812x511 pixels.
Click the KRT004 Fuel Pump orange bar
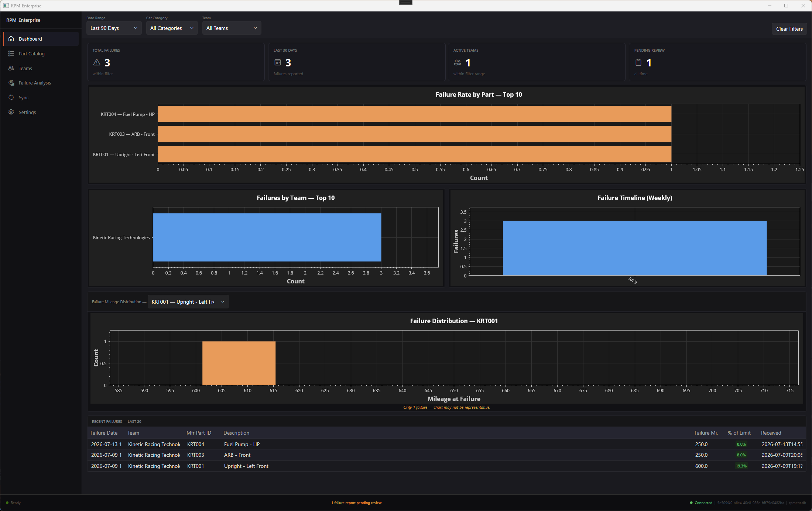pos(414,114)
